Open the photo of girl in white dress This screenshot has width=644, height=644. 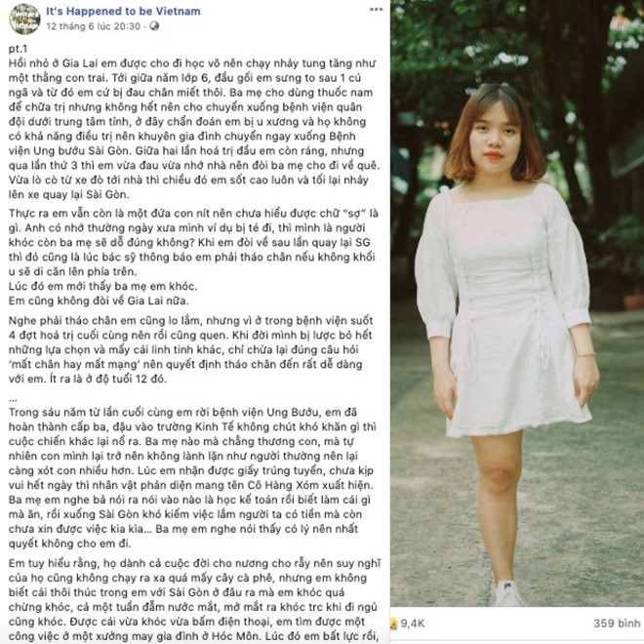tap(517, 303)
